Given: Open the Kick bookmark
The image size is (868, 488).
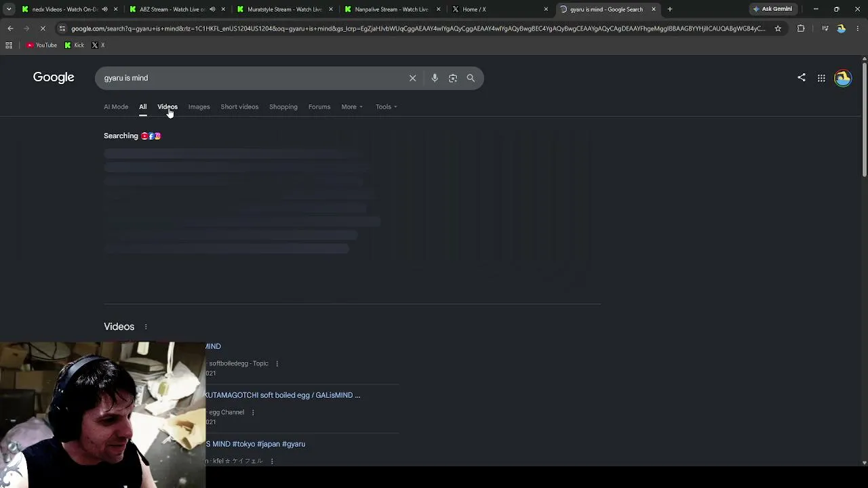Looking at the screenshot, I should (75, 45).
